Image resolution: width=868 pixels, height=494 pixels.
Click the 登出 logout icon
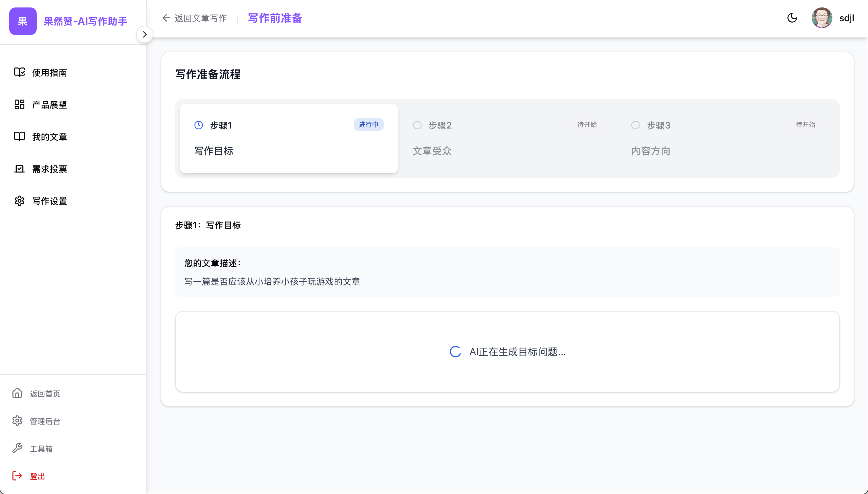(17, 476)
